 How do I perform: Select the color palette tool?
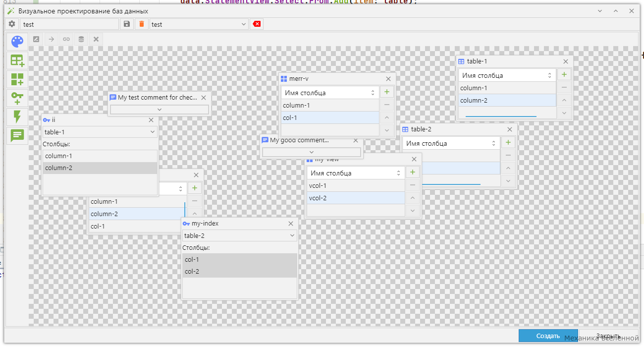tap(17, 42)
